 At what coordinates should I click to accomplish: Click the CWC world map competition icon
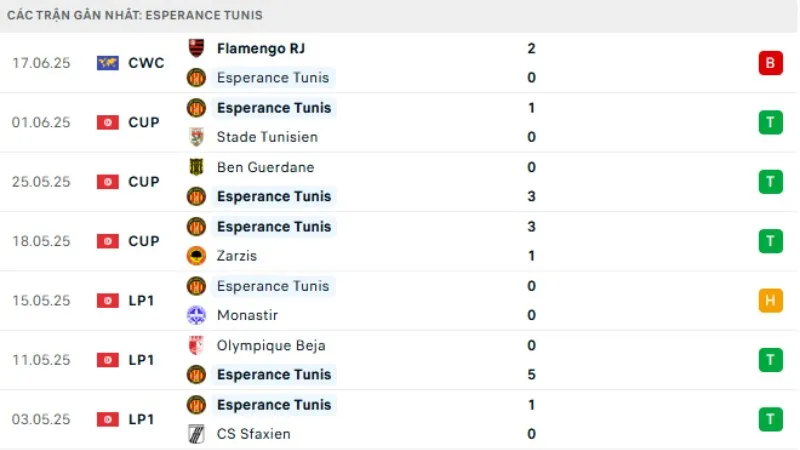coord(108,63)
